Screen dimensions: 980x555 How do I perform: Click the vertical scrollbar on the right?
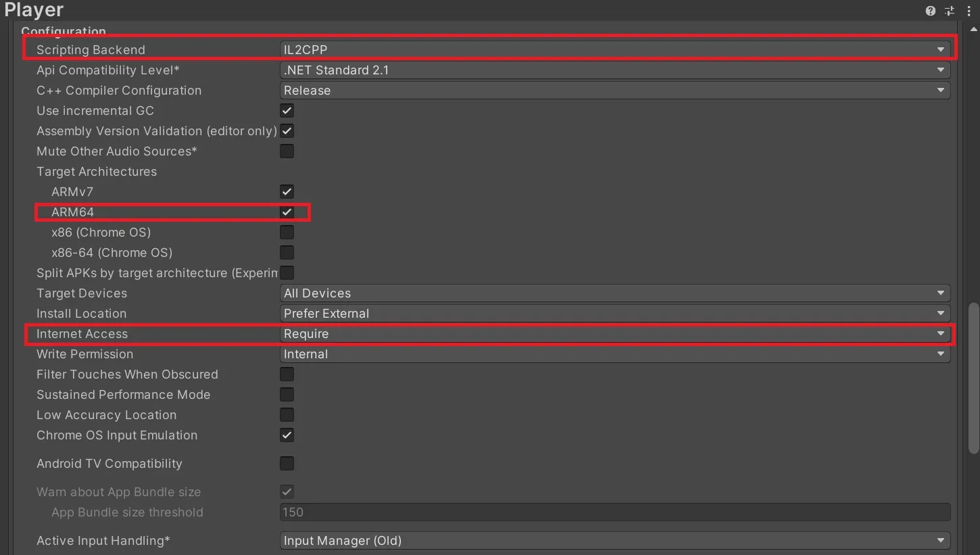[x=973, y=379]
